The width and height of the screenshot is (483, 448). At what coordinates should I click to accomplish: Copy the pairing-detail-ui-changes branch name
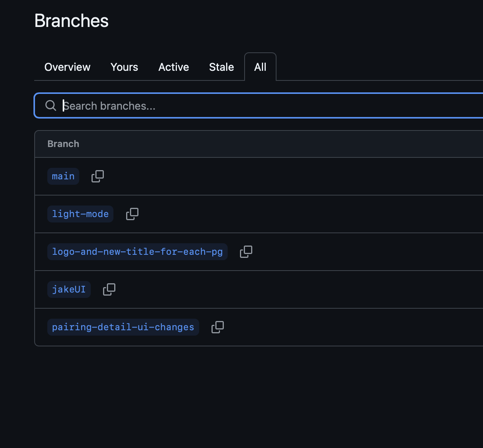pyautogui.click(x=218, y=327)
